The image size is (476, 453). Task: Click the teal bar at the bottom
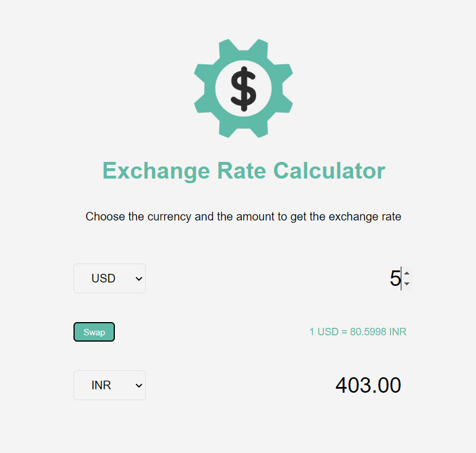[238, 451]
